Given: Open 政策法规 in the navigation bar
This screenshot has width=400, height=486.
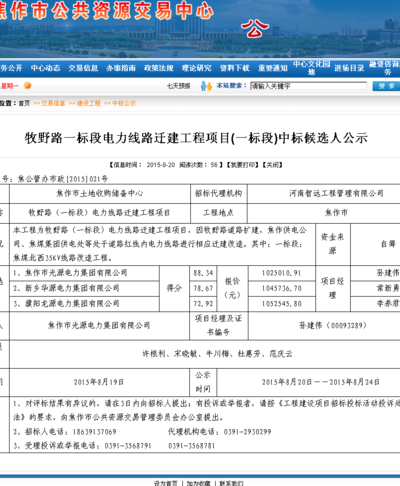Looking at the screenshot, I should (159, 68).
